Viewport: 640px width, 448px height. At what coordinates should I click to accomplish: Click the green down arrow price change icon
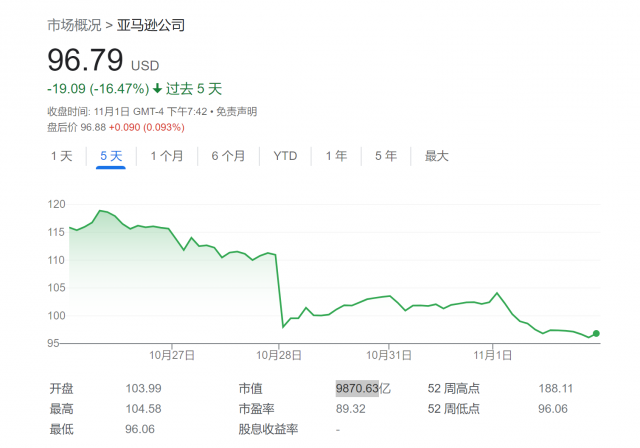(x=158, y=89)
